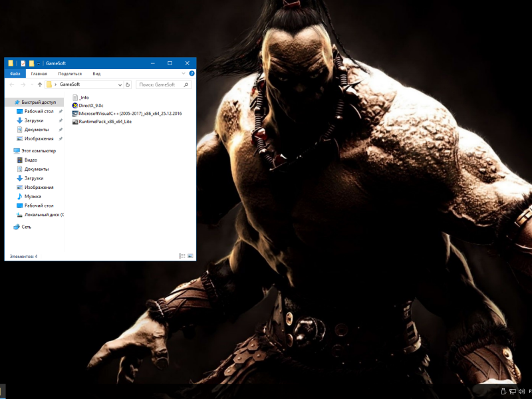532x399 pixels.
Task: Click the MicrosoftVisualC++ file icon
Action: pos(75,114)
